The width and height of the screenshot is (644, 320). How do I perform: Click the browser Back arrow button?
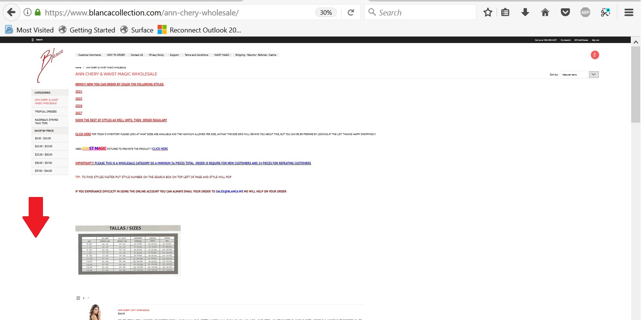tap(11, 12)
